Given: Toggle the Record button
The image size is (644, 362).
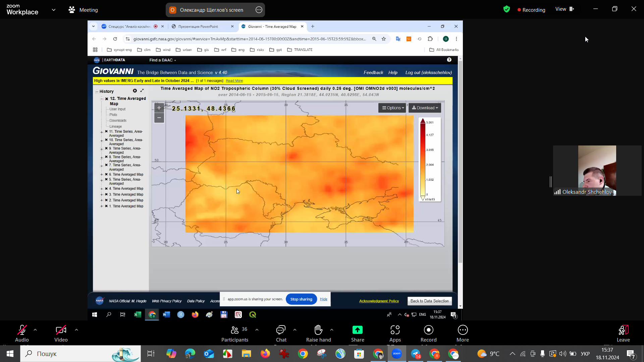Looking at the screenshot, I should (x=428, y=330).
